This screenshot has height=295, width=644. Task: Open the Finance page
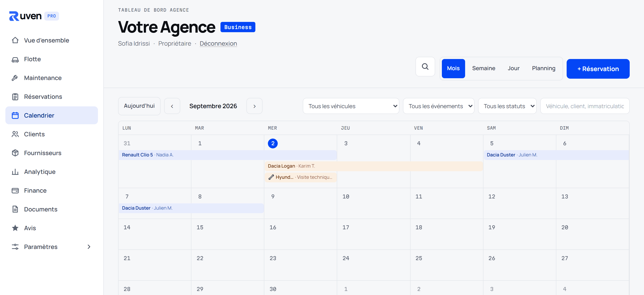pos(51,191)
